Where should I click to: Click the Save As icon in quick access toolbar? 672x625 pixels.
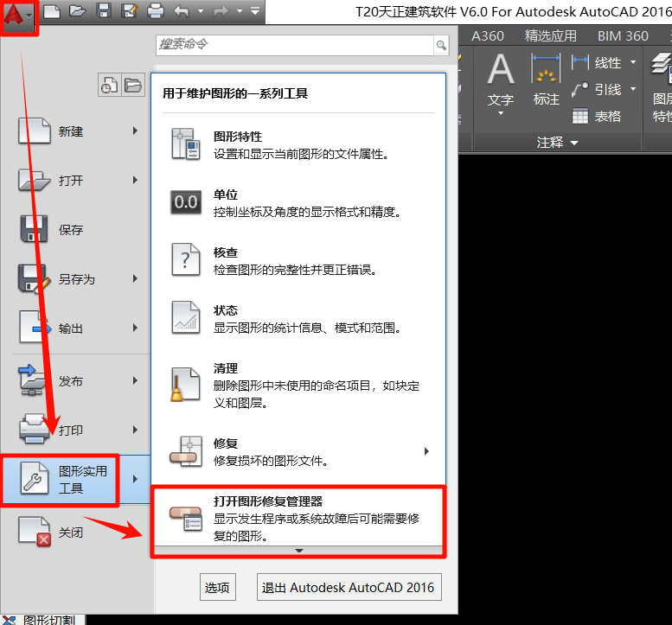click(129, 11)
